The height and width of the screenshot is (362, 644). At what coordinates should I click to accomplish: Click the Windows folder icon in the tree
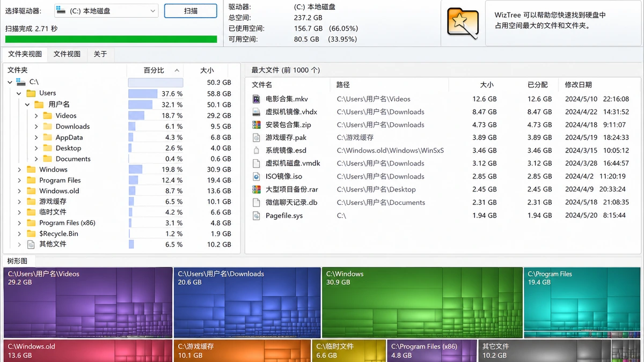pyautogui.click(x=32, y=169)
